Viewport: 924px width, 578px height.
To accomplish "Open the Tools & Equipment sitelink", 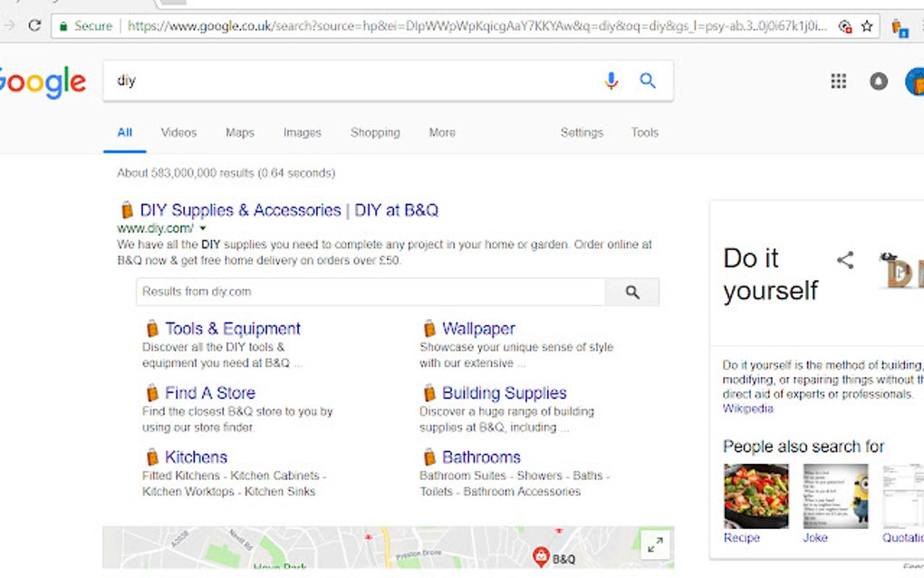I will point(233,328).
